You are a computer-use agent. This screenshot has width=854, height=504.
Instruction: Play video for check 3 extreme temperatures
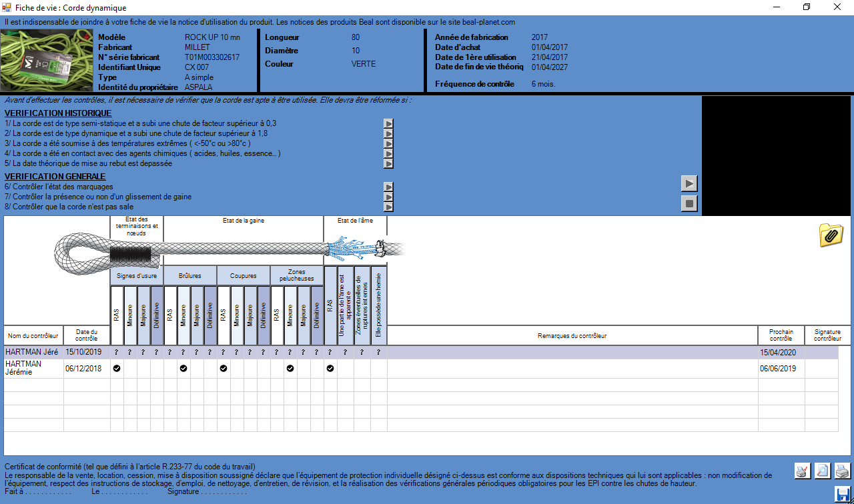[388, 143]
